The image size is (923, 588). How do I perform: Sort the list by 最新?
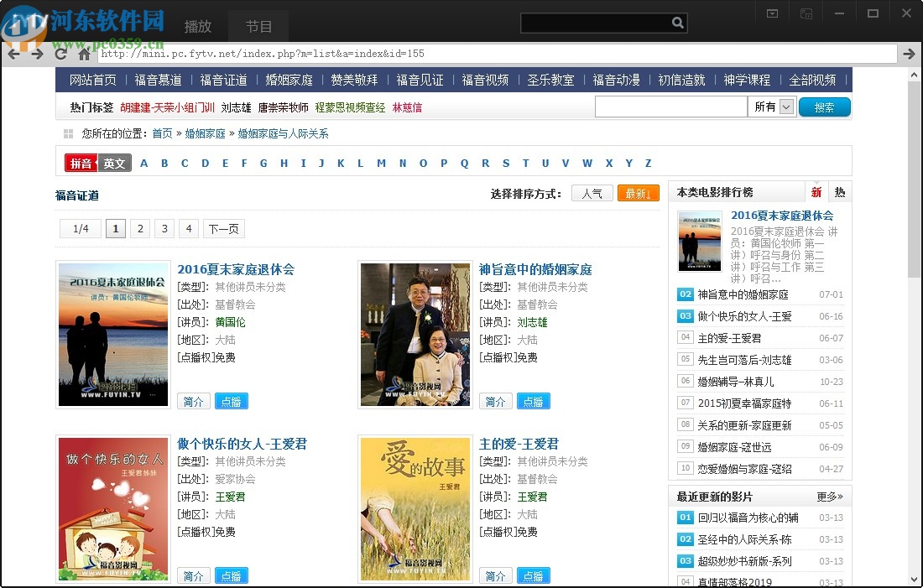638,193
